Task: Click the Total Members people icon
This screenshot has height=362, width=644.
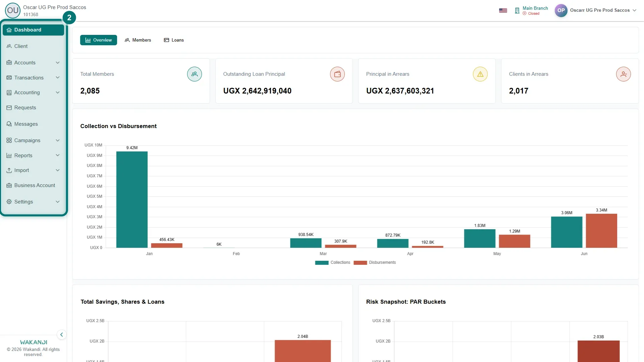Action: pyautogui.click(x=195, y=74)
